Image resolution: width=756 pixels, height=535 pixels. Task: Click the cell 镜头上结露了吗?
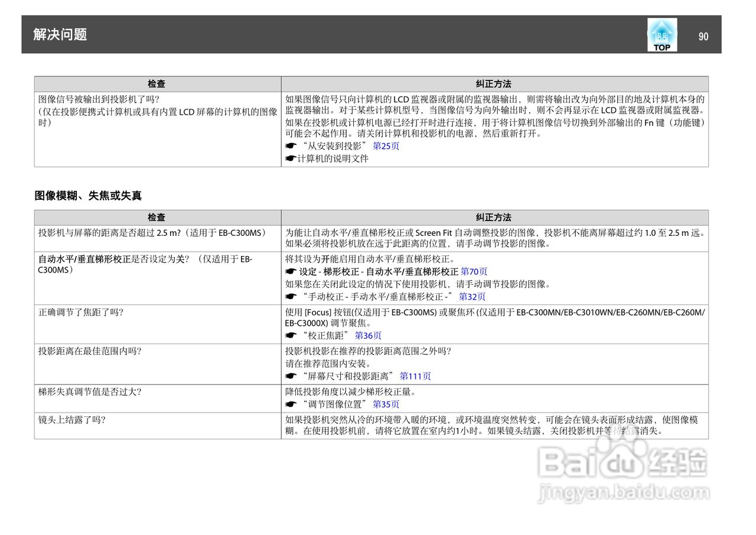click(158, 426)
